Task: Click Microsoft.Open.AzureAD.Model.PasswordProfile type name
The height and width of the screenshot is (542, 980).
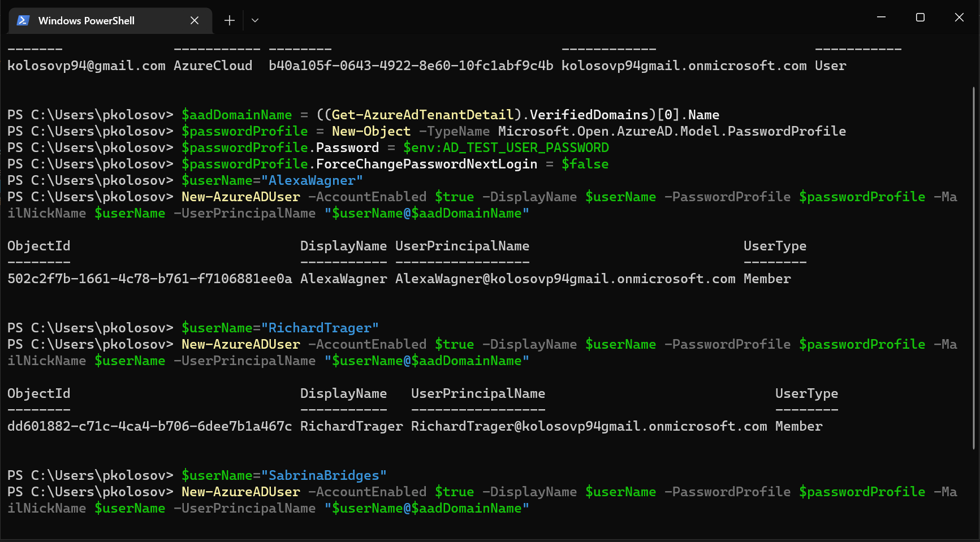Action: (x=672, y=131)
